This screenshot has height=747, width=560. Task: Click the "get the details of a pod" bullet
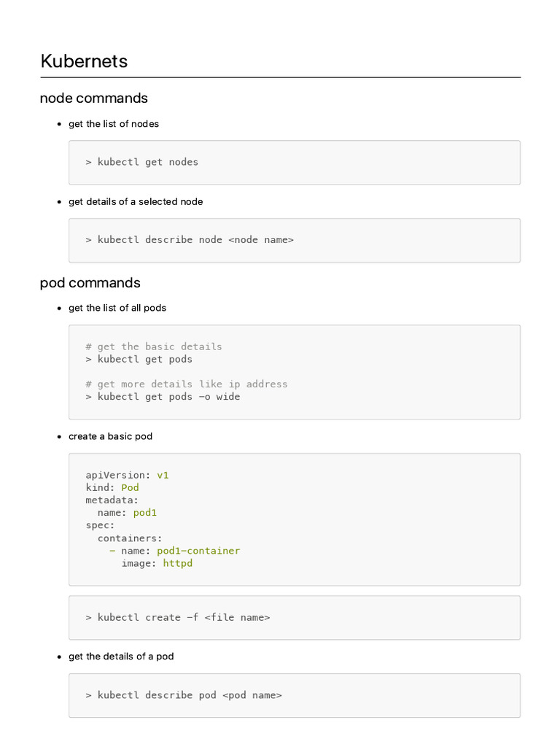pos(121,657)
